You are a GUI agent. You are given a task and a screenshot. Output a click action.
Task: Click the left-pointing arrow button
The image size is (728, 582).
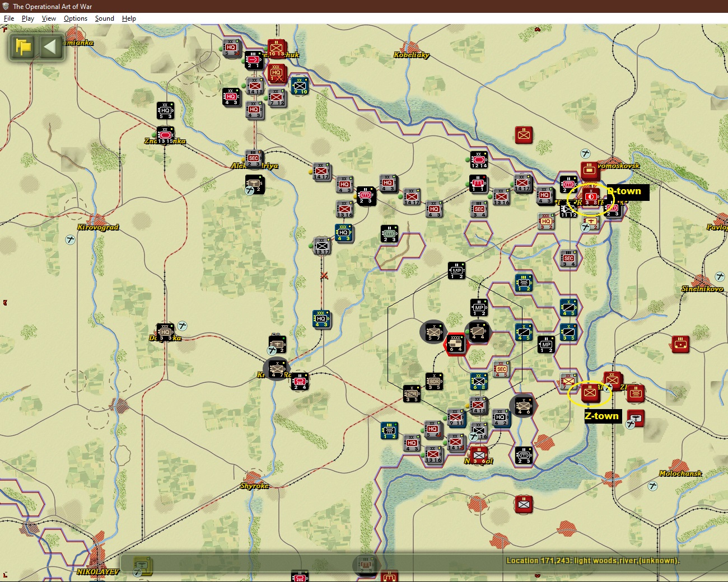coord(50,46)
